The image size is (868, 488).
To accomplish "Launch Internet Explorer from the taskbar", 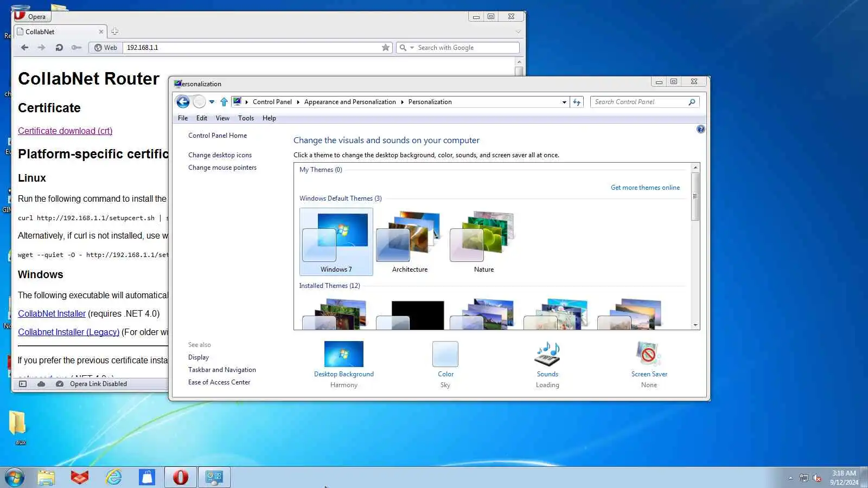I will coord(114,477).
